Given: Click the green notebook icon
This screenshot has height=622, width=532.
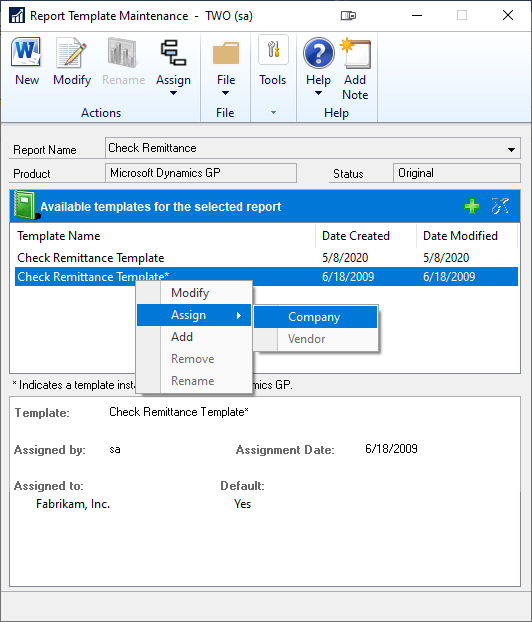Looking at the screenshot, I should pos(26,205).
